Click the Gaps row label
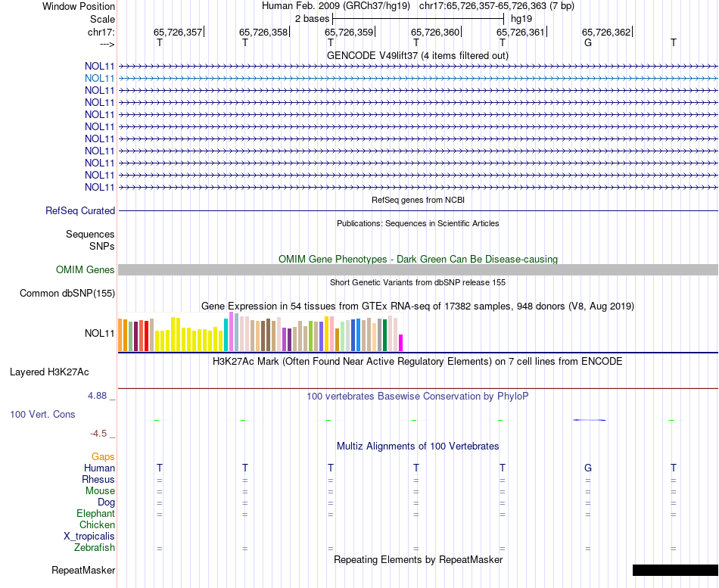This screenshot has height=588, width=719. (103, 457)
